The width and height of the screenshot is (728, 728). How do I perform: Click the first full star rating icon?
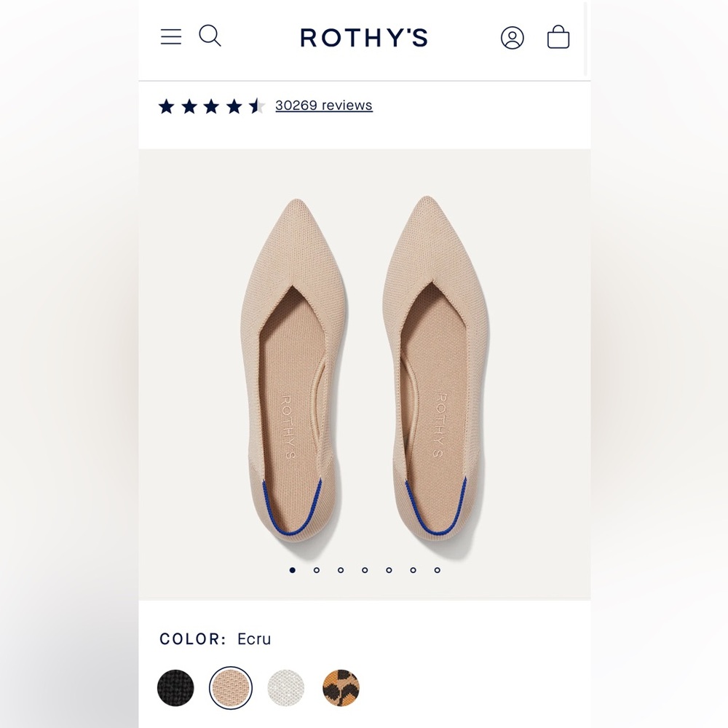tap(167, 106)
